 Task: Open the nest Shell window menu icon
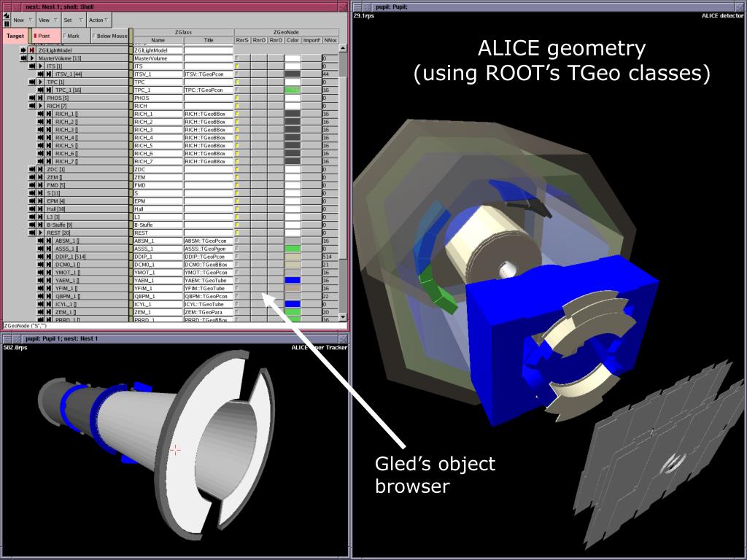pyautogui.click(x=7, y=7)
